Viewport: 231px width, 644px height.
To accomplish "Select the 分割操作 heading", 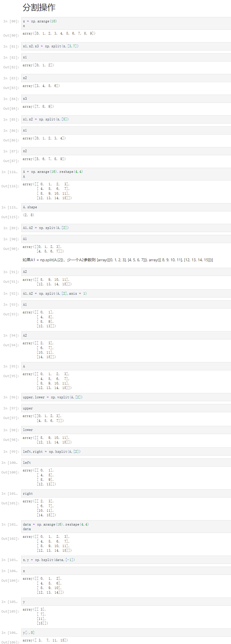I will coord(39,7).
